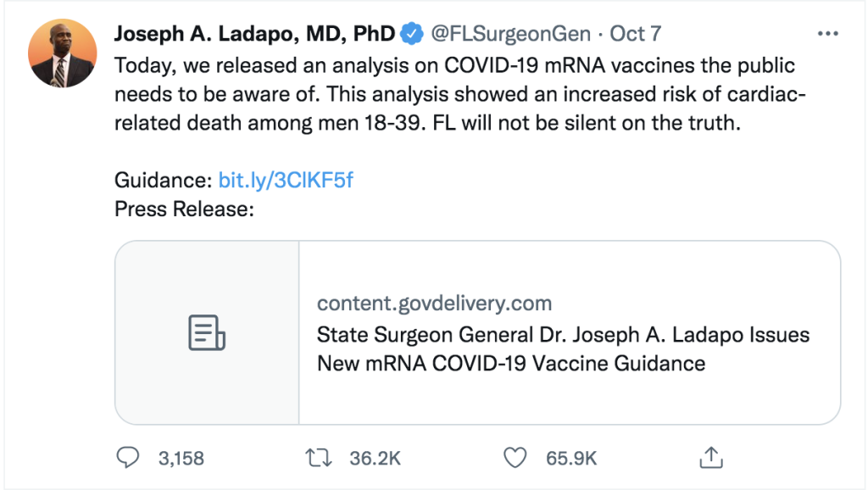Visit the @FLSurgeonGen handle
This screenshot has width=868, height=490.
[510, 34]
